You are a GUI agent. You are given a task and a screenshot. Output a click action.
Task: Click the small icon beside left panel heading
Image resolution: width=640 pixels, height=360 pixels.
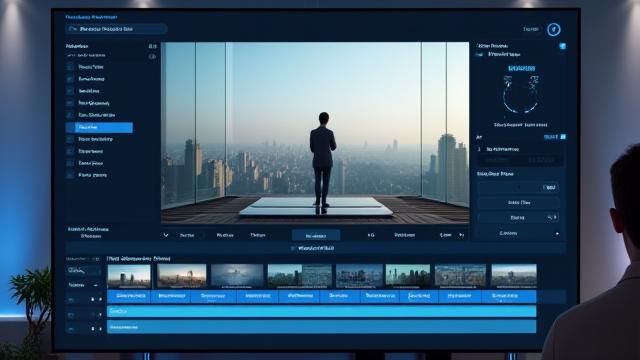(153, 47)
